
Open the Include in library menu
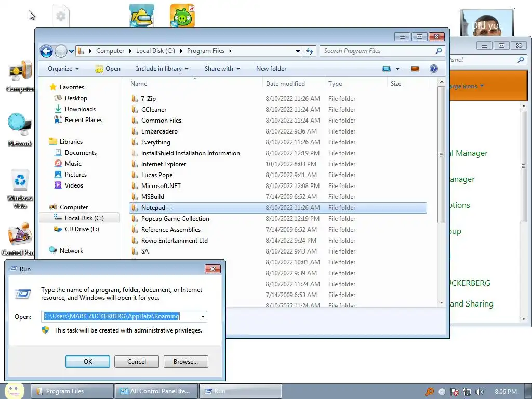162,69
